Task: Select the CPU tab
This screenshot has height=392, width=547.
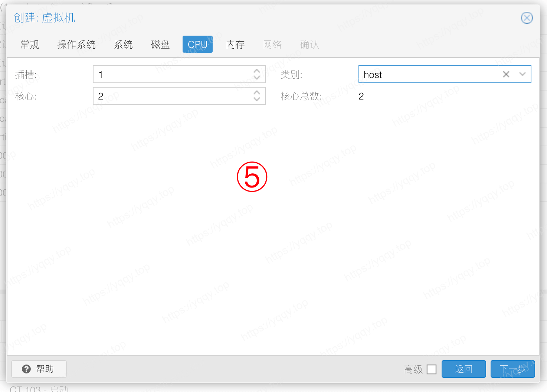Action: 197,45
